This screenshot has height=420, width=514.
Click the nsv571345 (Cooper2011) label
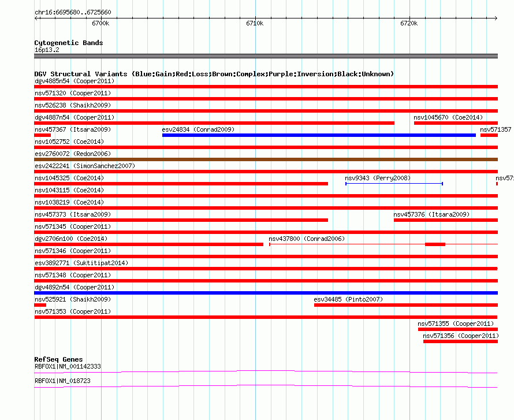(x=73, y=226)
